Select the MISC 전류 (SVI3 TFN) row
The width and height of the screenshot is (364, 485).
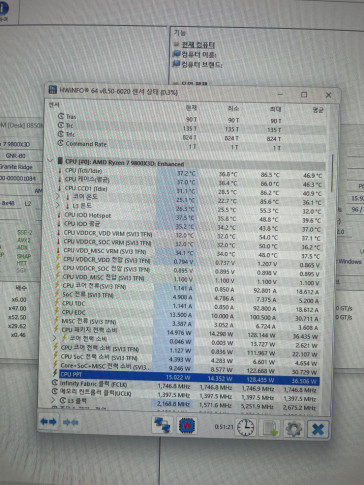coord(187,324)
